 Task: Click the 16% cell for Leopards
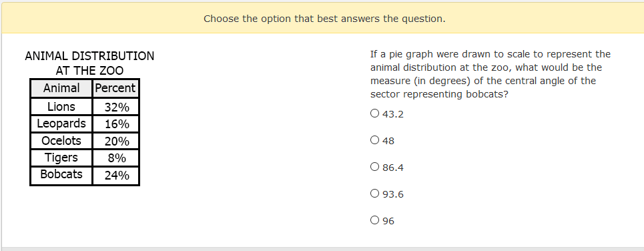tap(116, 123)
